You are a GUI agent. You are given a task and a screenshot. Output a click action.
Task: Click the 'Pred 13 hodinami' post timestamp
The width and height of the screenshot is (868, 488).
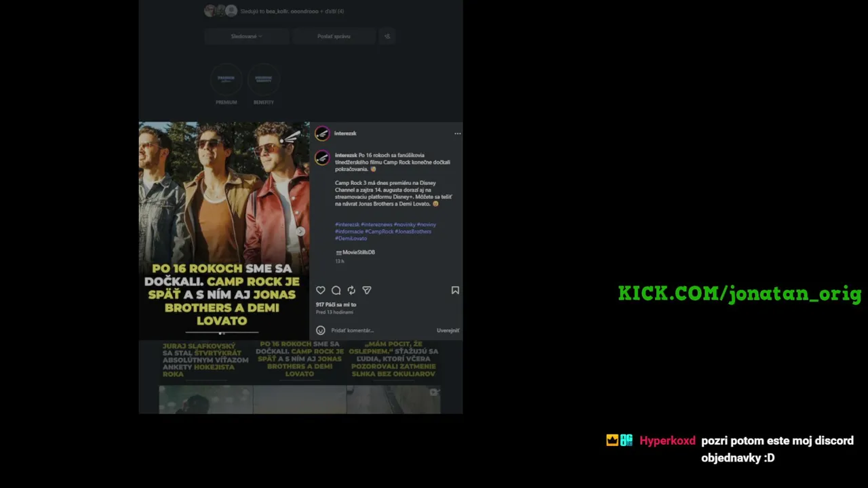click(334, 312)
